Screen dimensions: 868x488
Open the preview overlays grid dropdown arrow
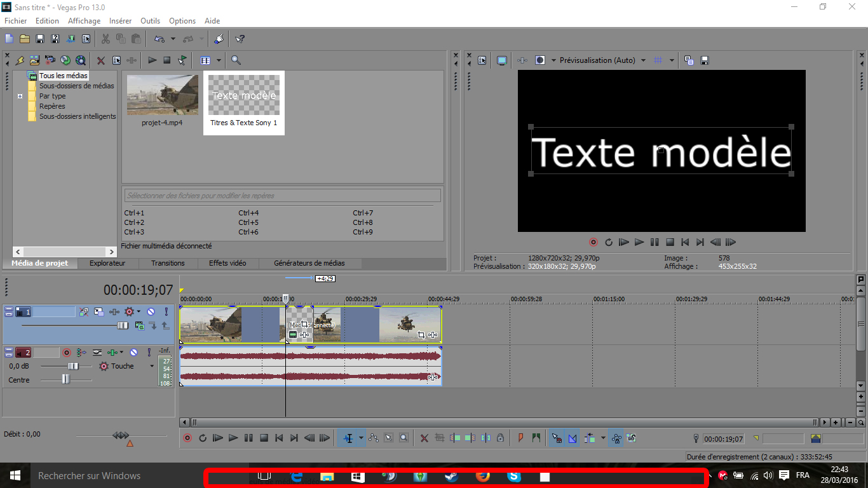point(671,60)
